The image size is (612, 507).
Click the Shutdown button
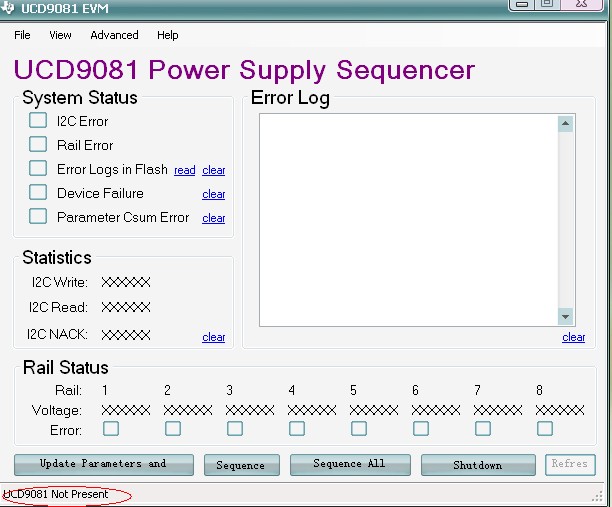coord(478,464)
